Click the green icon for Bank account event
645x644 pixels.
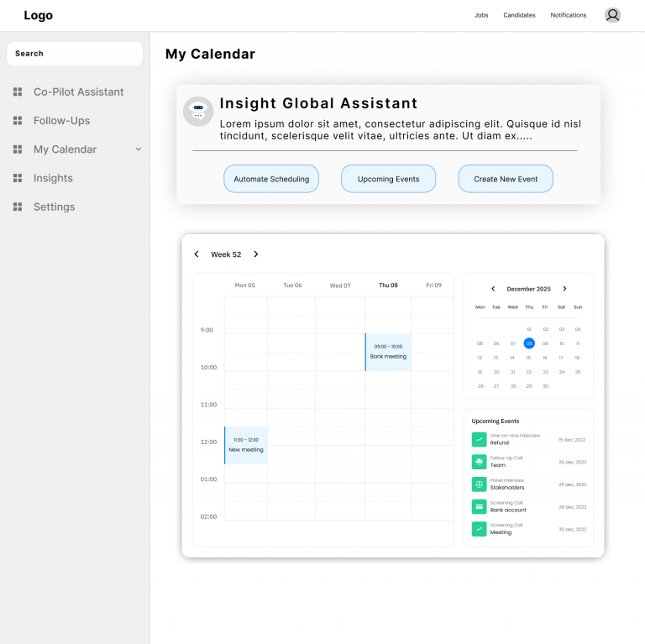point(479,506)
